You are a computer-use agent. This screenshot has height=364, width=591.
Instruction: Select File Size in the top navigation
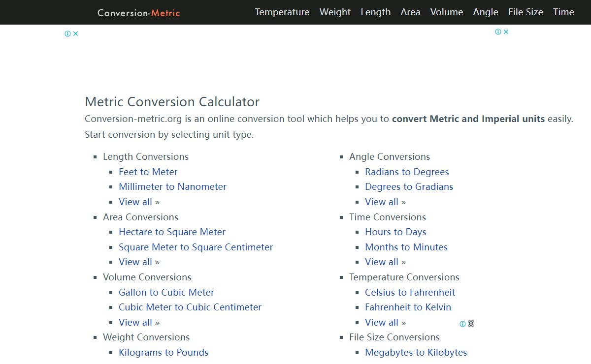(x=525, y=12)
